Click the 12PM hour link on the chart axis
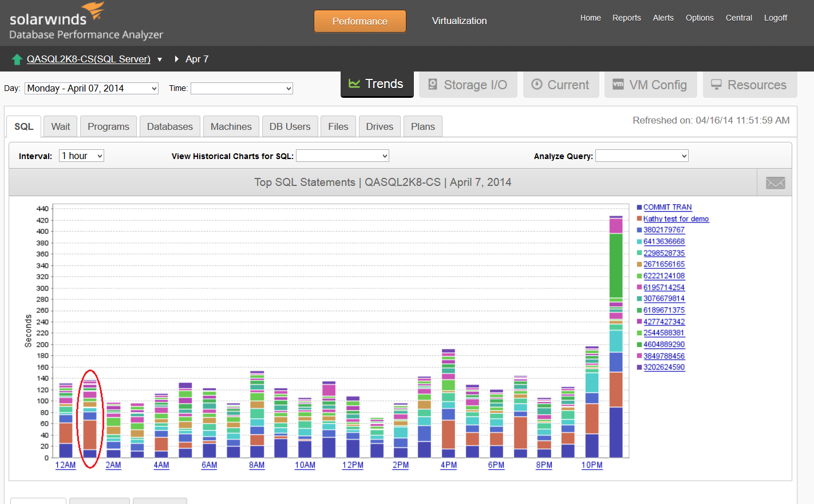 point(353,465)
